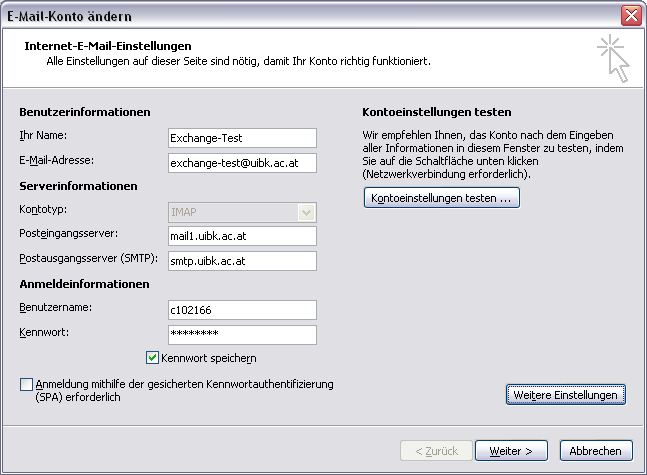
Task: Click the Internet-E-Mail-Einstellungen heading
Action: coord(106,46)
